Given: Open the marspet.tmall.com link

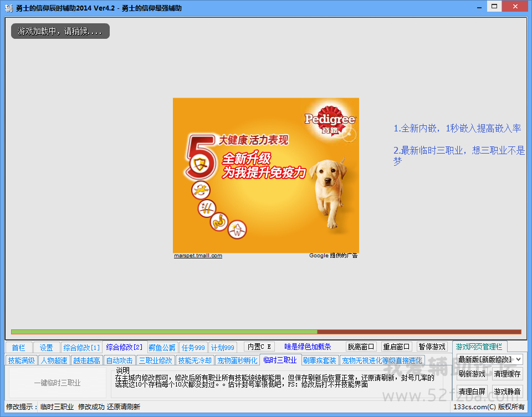Looking at the screenshot, I should point(198,256).
